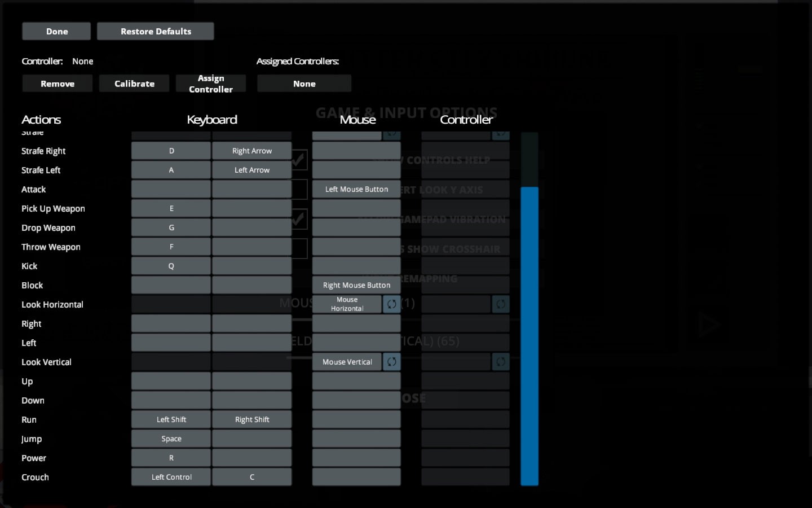
Task: Click the Left Control Crouch binding
Action: 171,477
